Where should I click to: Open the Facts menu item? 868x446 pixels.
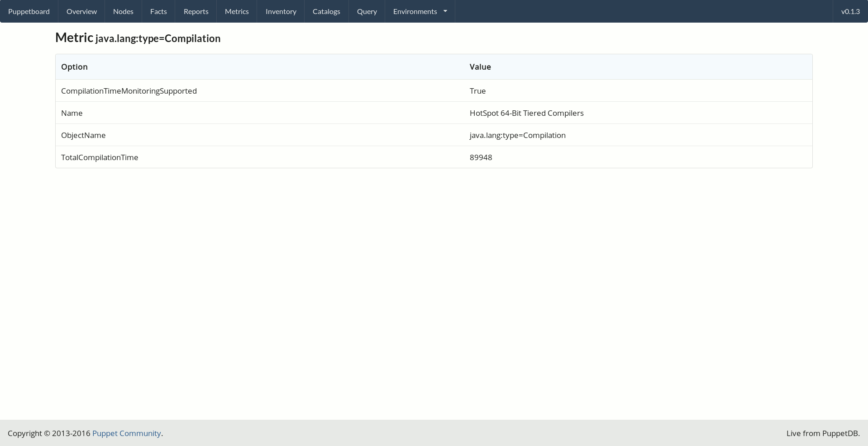[x=158, y=11]
